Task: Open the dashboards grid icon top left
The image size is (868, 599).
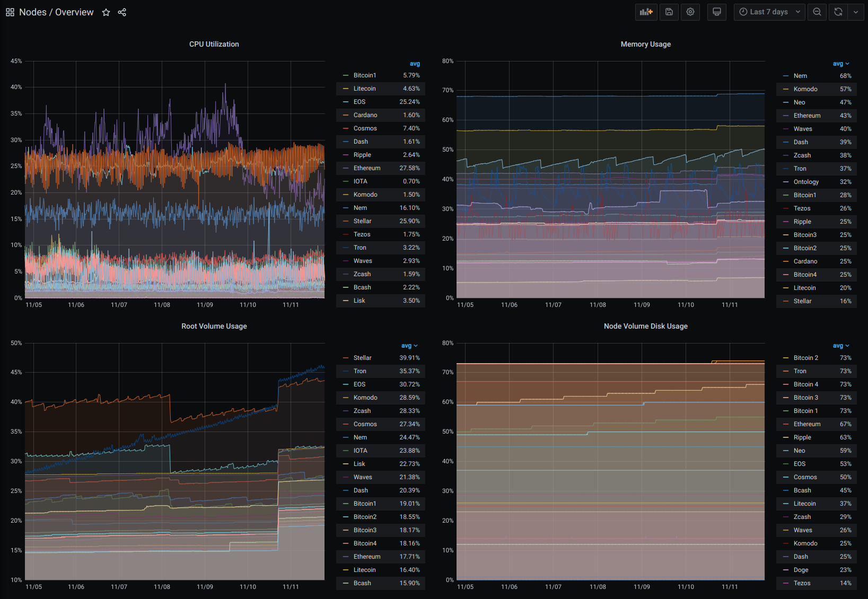Action: coord(9,12)
